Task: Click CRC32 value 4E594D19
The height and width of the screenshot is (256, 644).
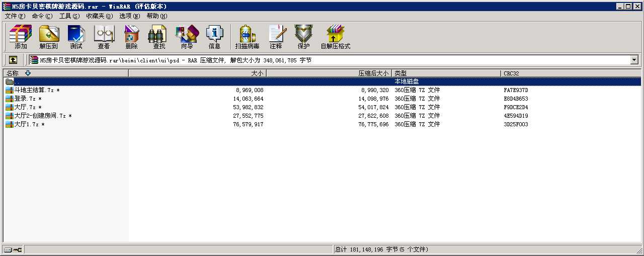Action: pyautogui.click(x=516, y=116)
